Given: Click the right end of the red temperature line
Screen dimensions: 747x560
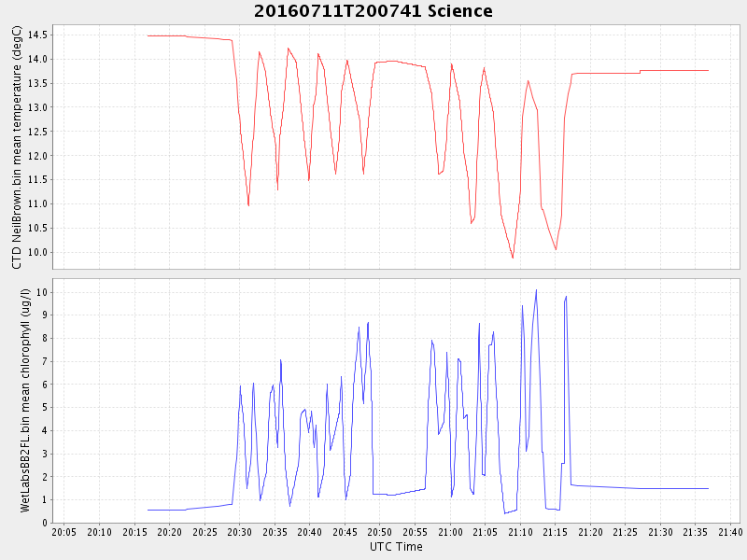Looking at the screenshot, I should [708, 70].
